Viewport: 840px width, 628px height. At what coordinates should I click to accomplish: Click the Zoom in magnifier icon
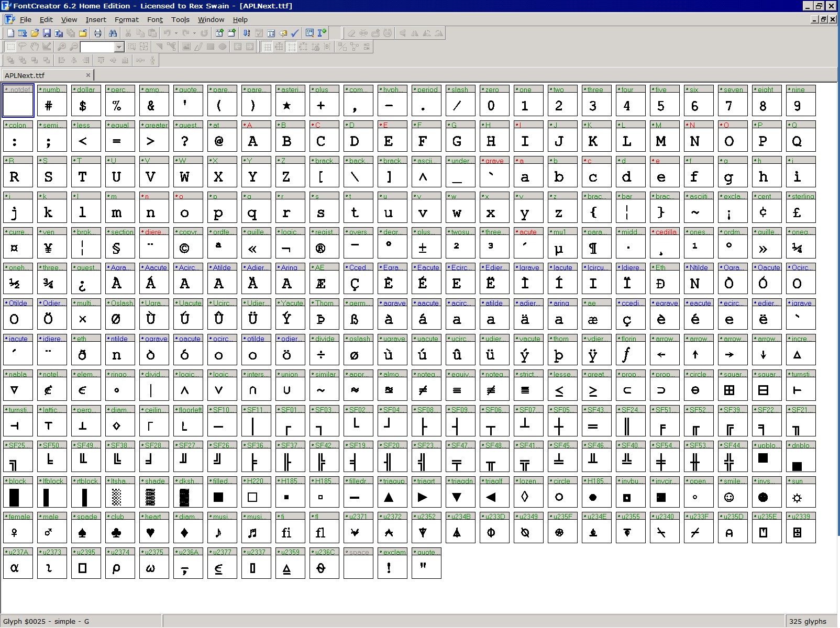62,47
